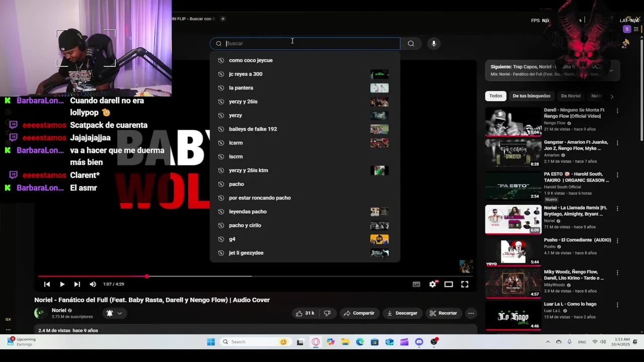Choose 'jet li geezydee' from search history
Image resolution: width=644 pixels, height=362 pixels.
point(305,253)
